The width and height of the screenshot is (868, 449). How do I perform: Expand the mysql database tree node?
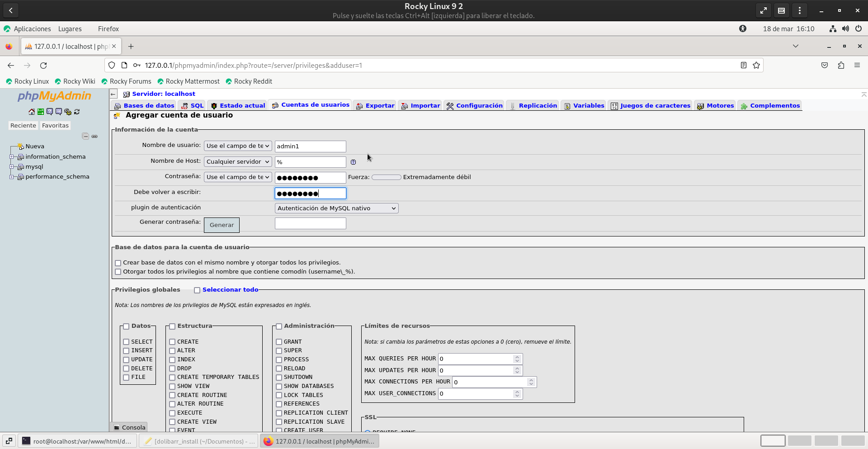pos(12,167)
